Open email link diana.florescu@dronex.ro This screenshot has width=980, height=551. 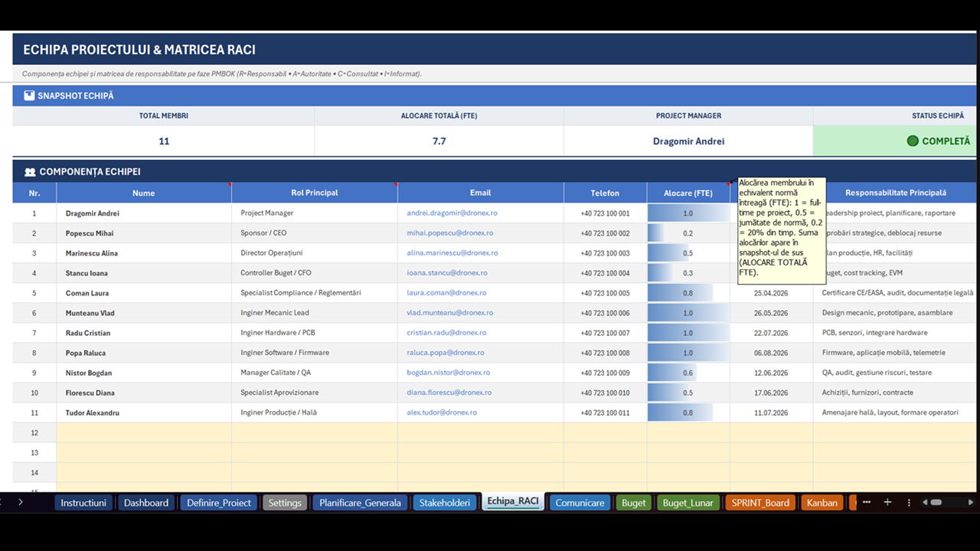coord(448,392)
